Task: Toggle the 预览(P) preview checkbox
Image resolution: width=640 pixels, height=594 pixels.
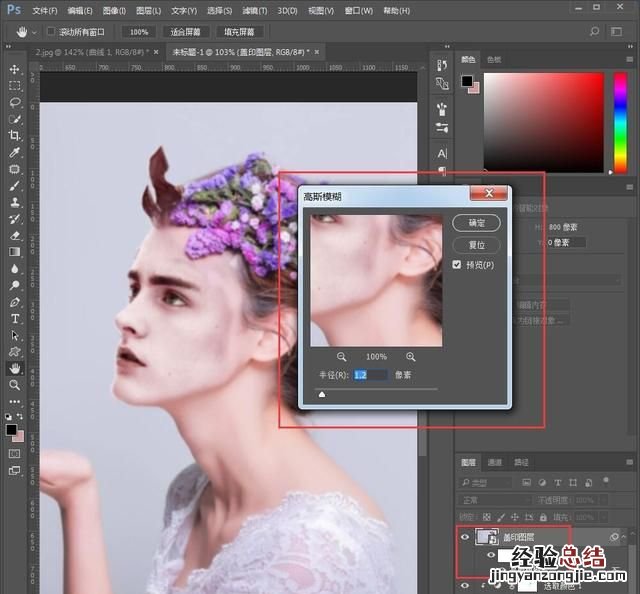Action: 457,265
